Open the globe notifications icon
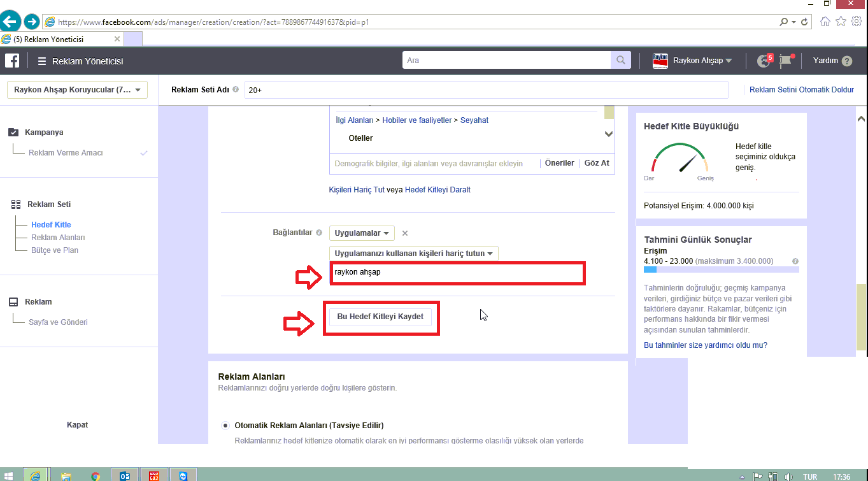The image size is (868, 481). point(764,61)
